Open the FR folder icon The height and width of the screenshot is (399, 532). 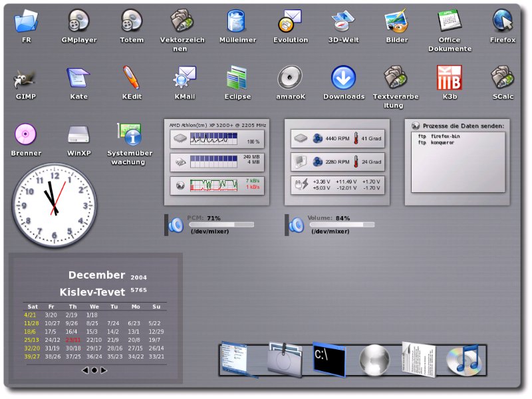click(x=26, y=21)
